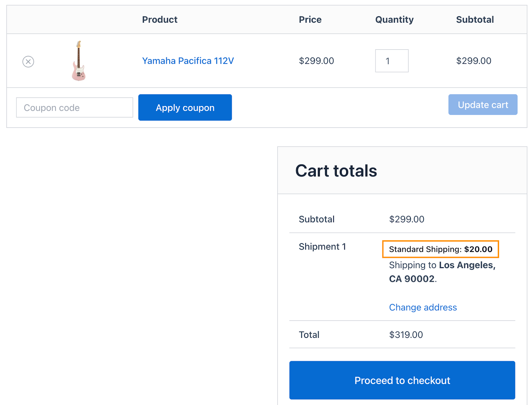Focus the quantity input box
The width and height of the screenshot is (532, 405).
coord(392,61)
